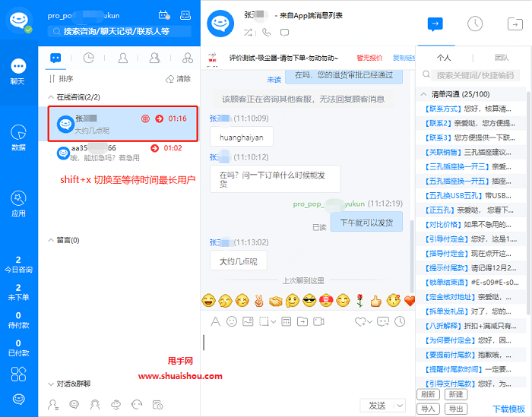Click 清除 to clear the list
The image size is (532, 417).
coord(178,79)
